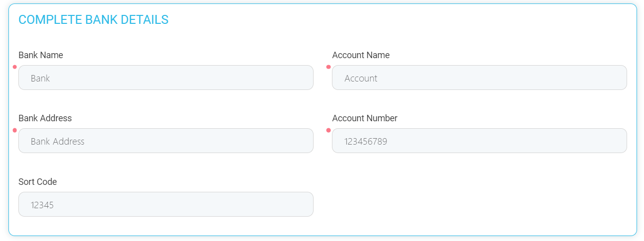
Task: Click the '123456789' placeholder number
Action: tap(366, 142)
